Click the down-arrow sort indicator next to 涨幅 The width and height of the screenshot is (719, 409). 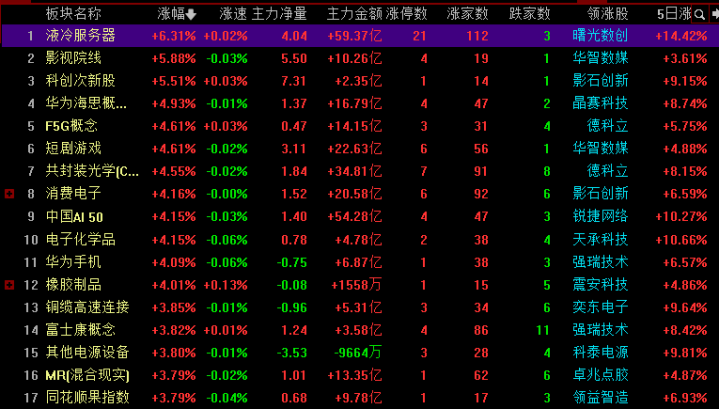[191, 15]
